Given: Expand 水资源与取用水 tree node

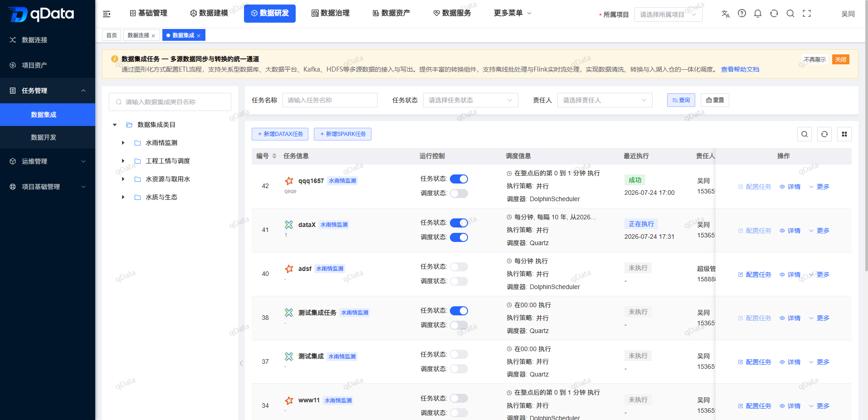Looking at the screenshot, I should [123, 179].
